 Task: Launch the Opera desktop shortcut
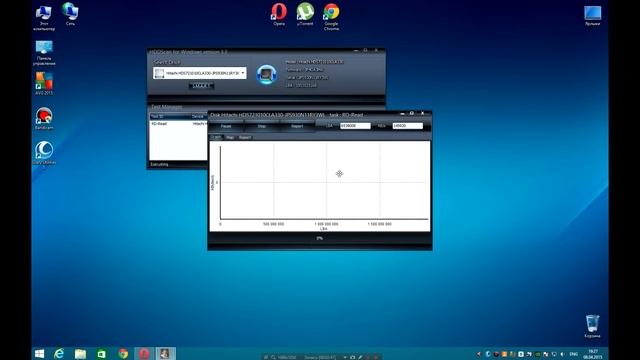(279, 15)
